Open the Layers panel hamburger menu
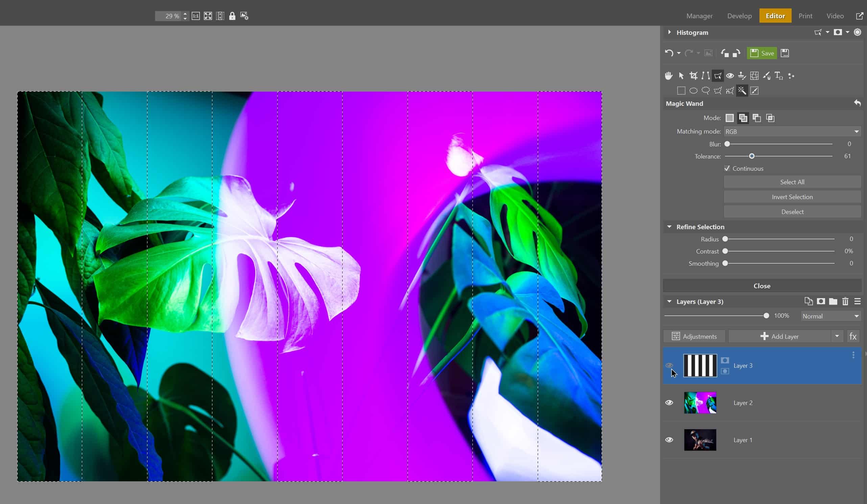This screenshot has height=504, width=867. (858, 302)
